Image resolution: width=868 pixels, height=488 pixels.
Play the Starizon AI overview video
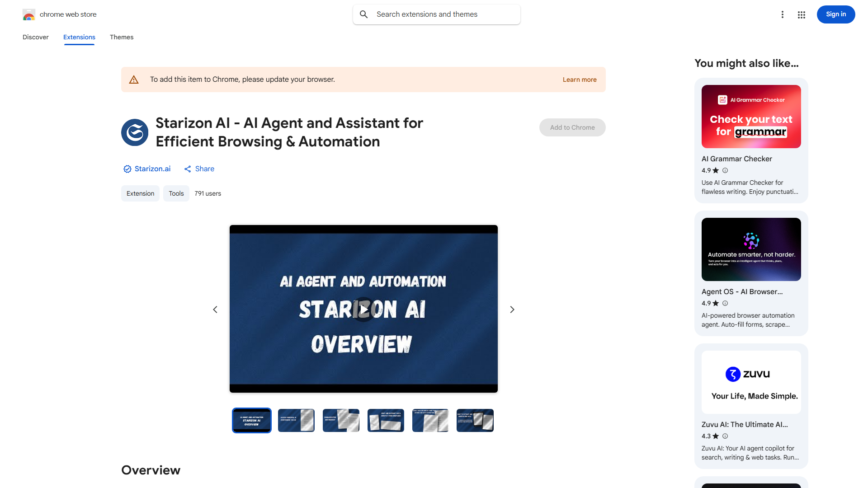click(x=363, y=309)
